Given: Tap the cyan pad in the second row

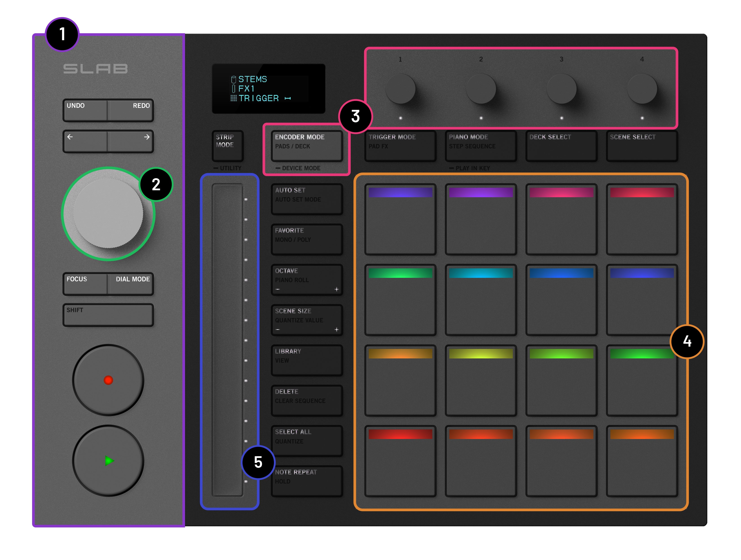Looking at the screenshot, I should tap(481, 300).
